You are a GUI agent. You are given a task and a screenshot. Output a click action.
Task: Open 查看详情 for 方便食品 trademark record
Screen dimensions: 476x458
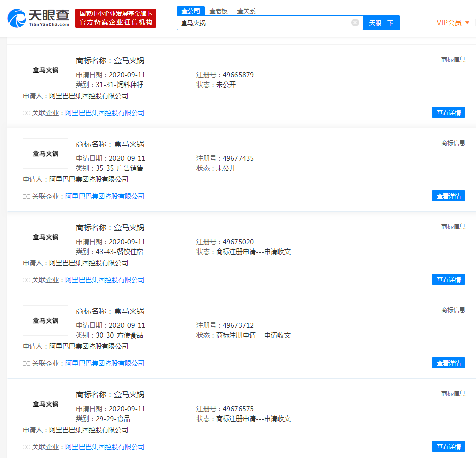pyautogui.click(x=448, y=363)
